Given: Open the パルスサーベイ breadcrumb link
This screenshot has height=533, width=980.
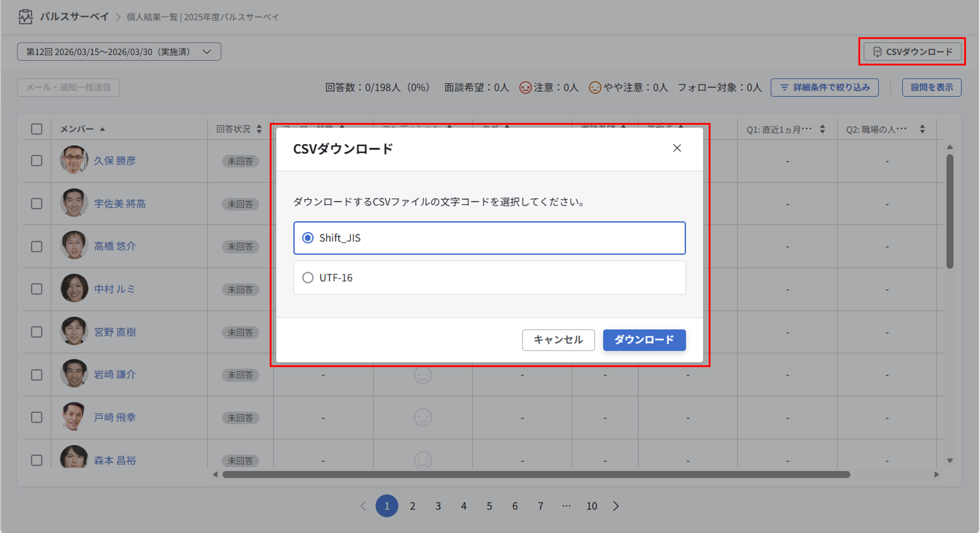Looking at the screenshot, I should click(x=75, y=17).
